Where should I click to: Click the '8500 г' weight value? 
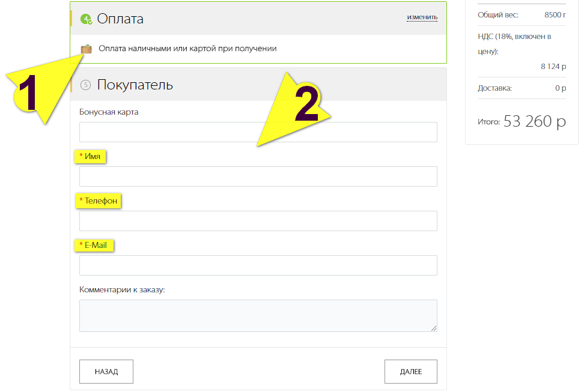pyautogui.click(x=555, y=15)
